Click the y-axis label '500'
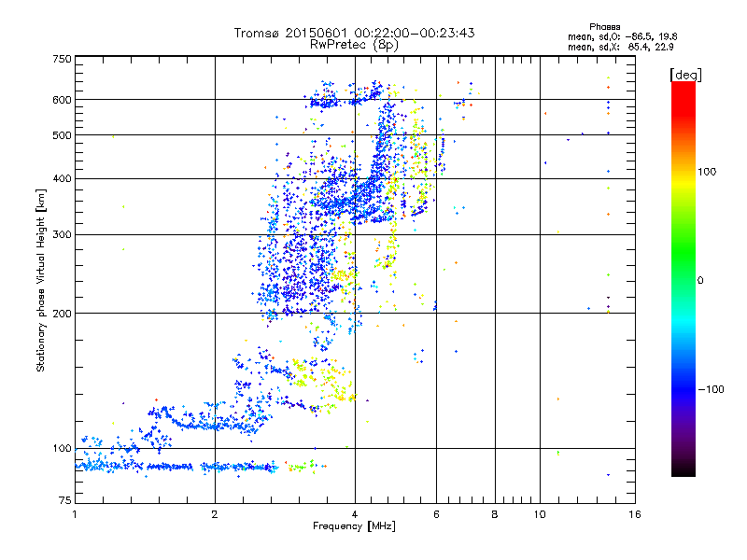This screenshot has width=747, height=560. pos(62,135)
